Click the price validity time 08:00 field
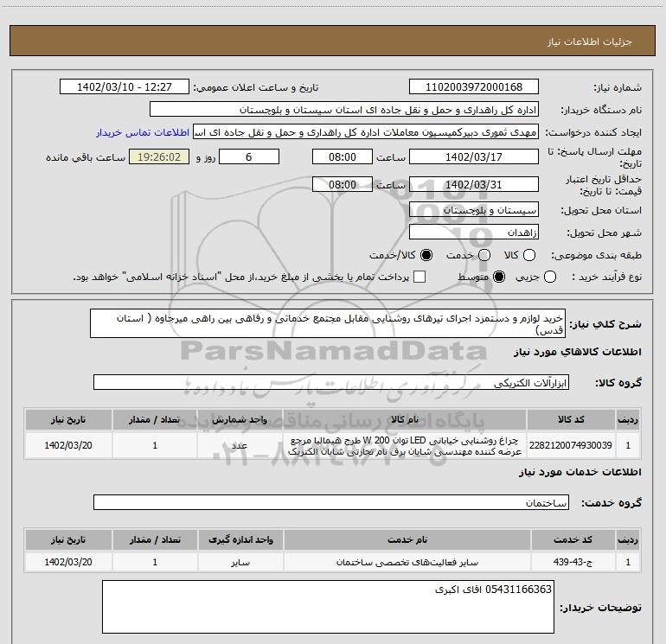The image size is (666, 644). (343, 185)
